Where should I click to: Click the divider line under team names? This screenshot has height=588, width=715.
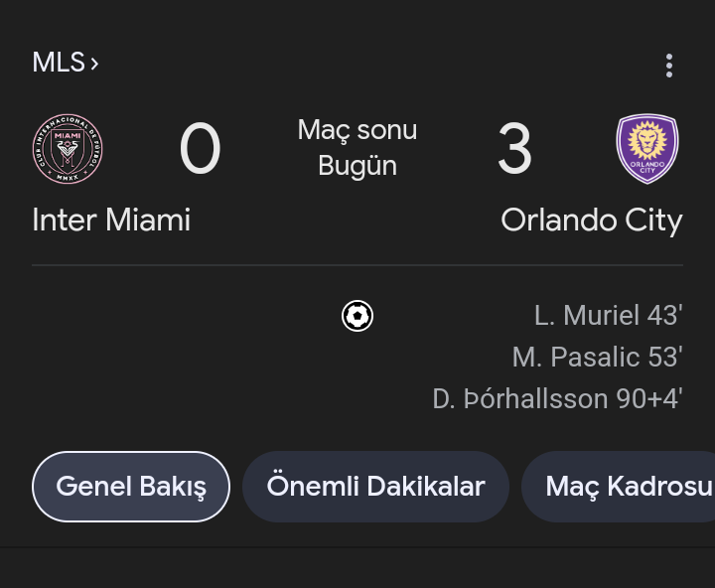pos(357,264)
